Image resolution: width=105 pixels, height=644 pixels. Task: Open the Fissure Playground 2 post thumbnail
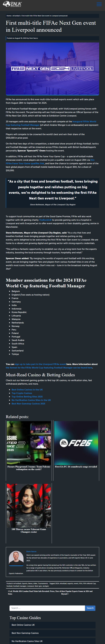tap(29, 443)
